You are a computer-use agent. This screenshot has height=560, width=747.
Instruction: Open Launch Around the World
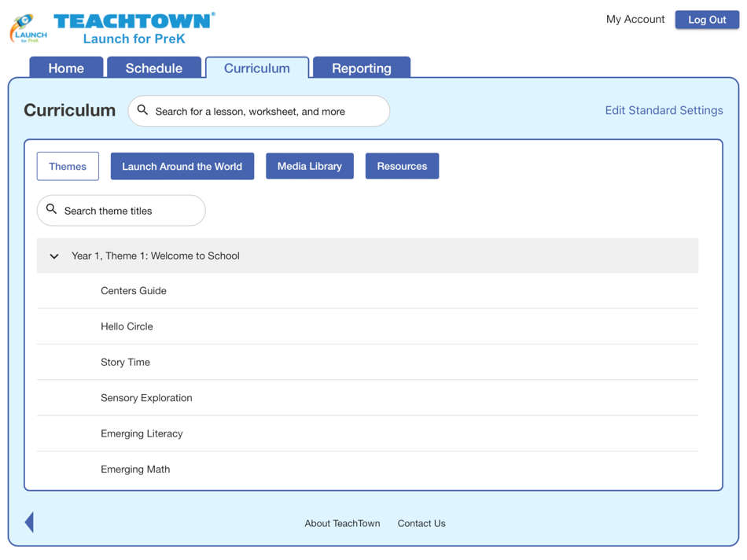tap(182, 166)
